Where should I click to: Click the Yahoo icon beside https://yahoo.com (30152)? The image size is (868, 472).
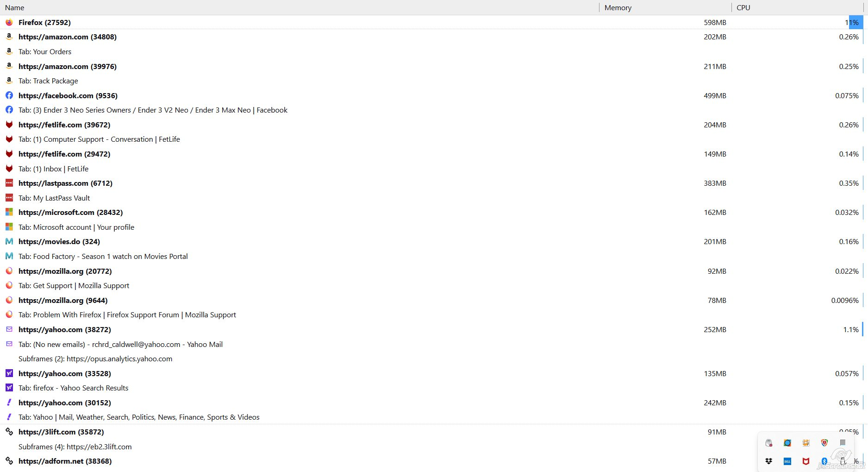[x=9, y=403]
